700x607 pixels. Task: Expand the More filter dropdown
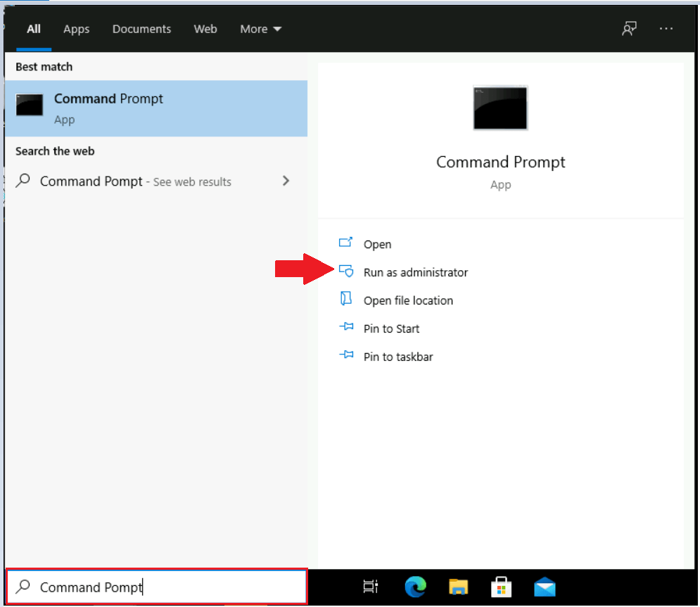pyautogui.click(x=260, y=29)
